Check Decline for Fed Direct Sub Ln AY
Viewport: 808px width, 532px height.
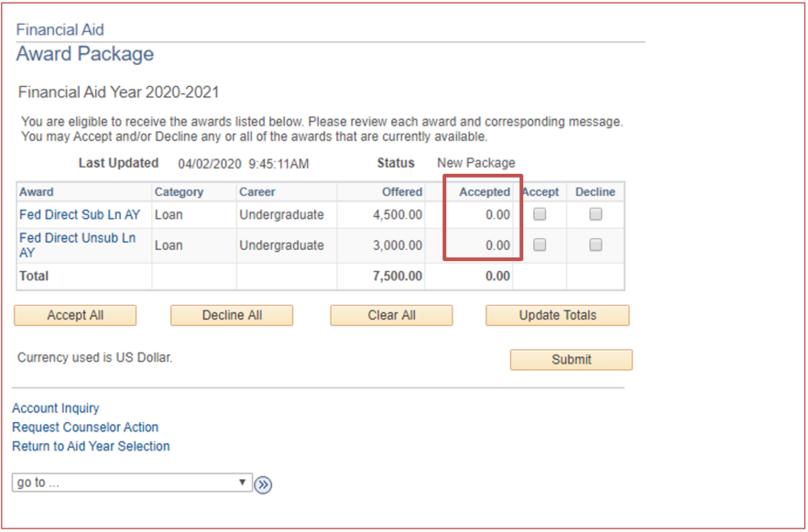click(595, 214)
